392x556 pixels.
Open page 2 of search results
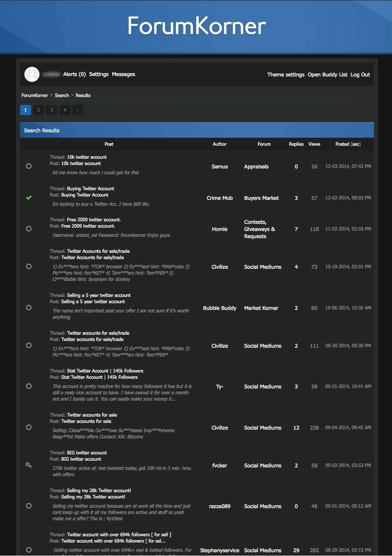(x=38, y=110)
